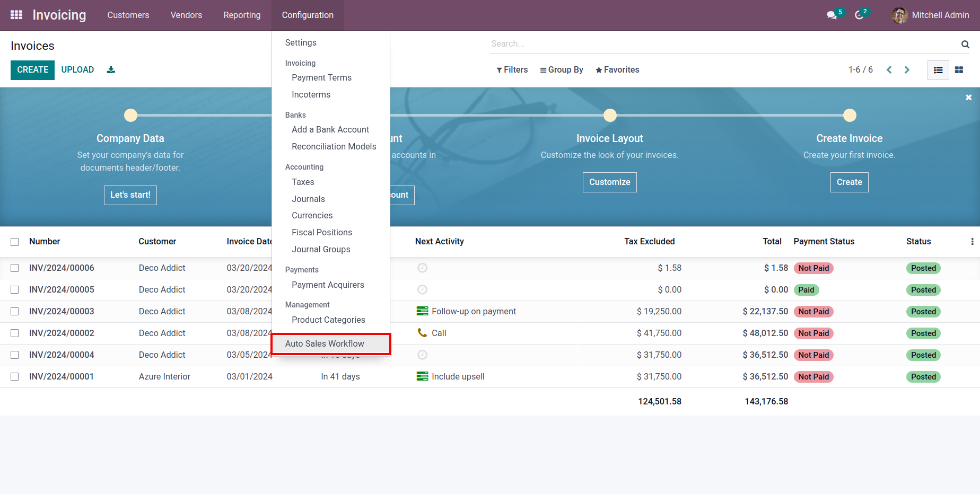Click the Call phone activity icon
980x494 pixels.
coord(422,333)
